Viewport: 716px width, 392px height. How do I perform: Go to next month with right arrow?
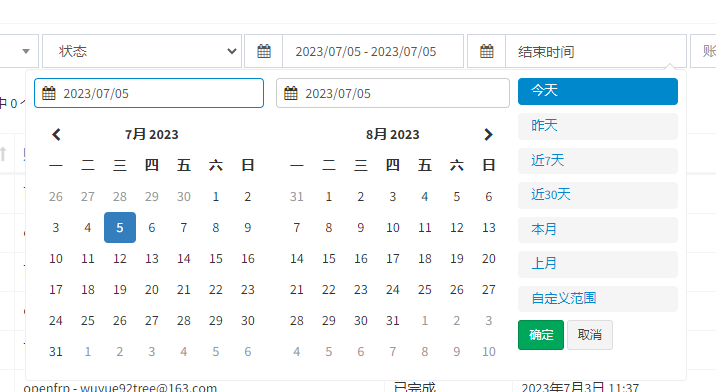(x=488, y=134)
